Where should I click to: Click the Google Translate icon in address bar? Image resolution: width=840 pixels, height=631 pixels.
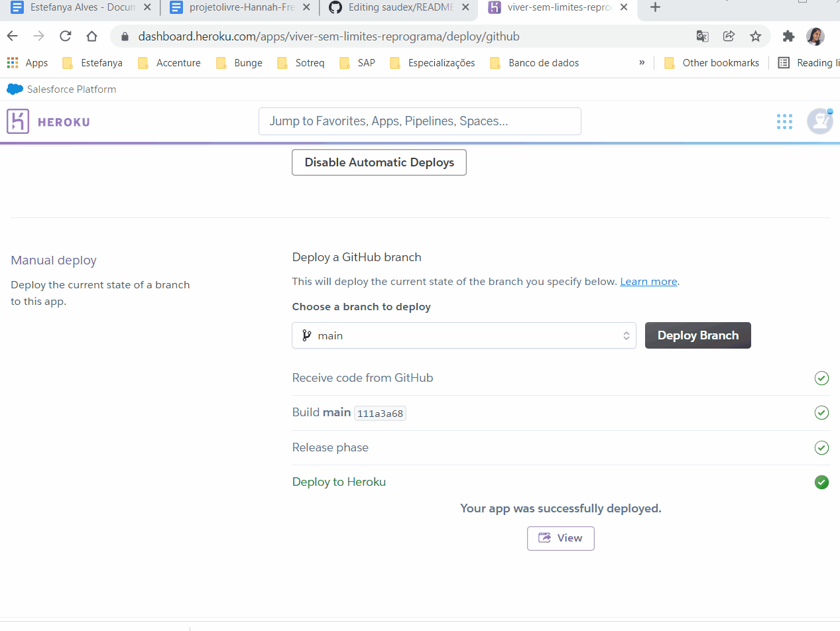coord(702,36)
